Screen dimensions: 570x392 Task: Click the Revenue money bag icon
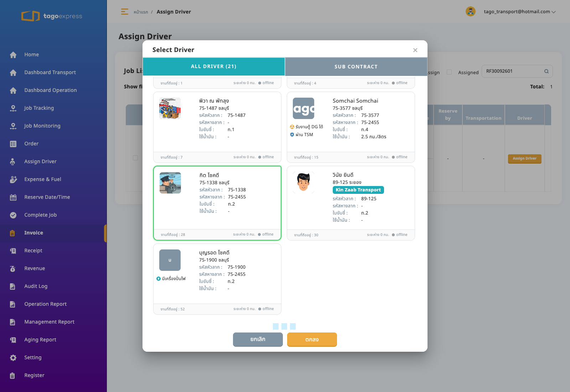tap(13, 269)
